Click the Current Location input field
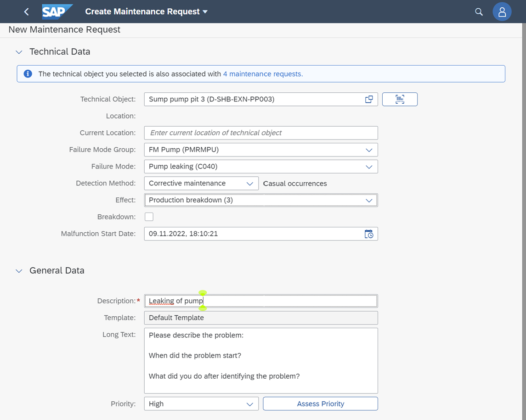 pos(261,133)
